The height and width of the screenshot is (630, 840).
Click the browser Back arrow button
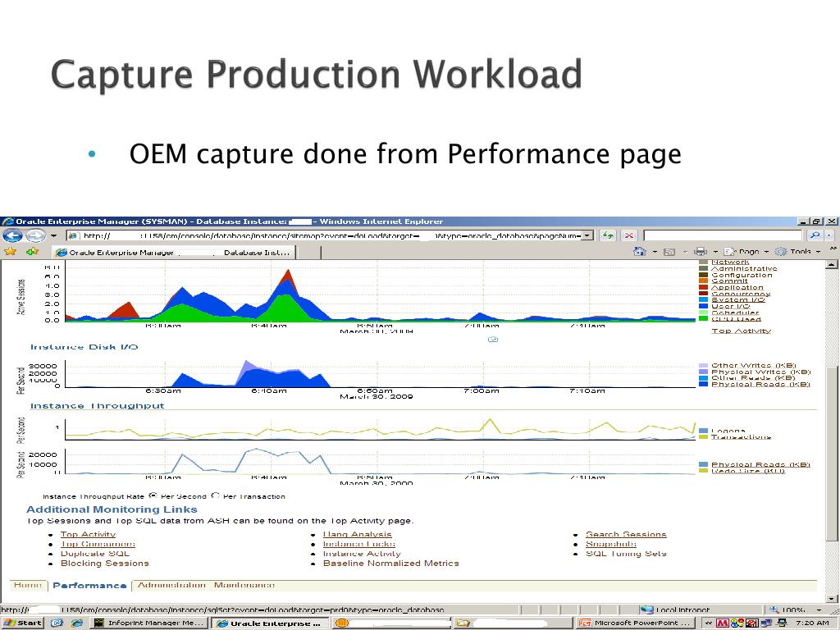(12, 236)
